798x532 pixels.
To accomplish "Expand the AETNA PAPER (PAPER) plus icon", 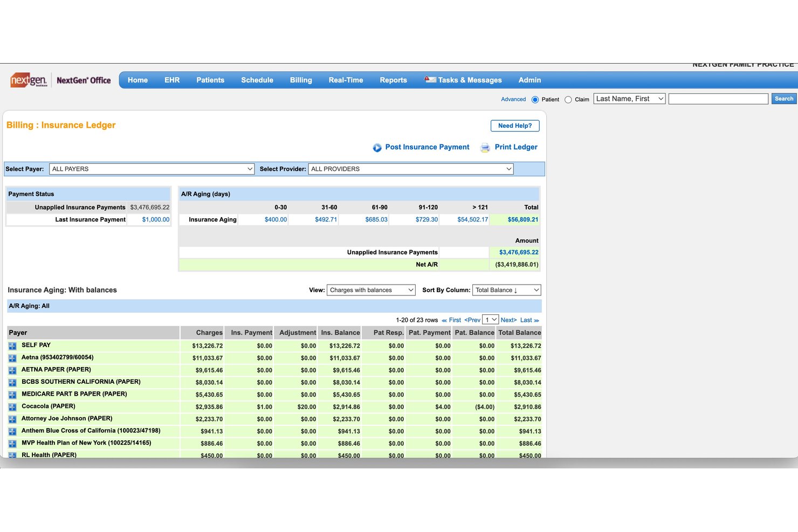I will coord(12,371).
